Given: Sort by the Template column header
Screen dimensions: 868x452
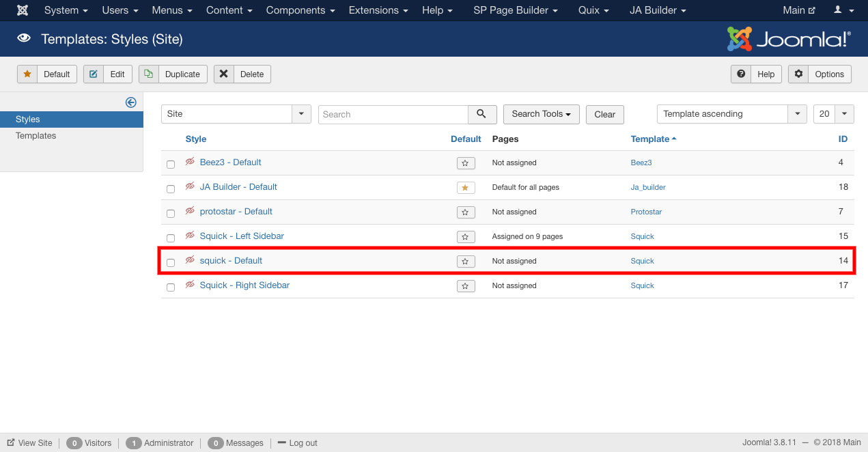Looking at the screenshot, I should (x=654, y=139).
